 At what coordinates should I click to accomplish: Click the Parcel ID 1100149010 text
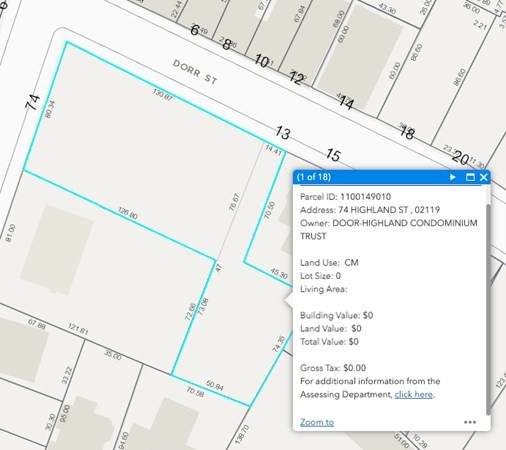point(345,197)
